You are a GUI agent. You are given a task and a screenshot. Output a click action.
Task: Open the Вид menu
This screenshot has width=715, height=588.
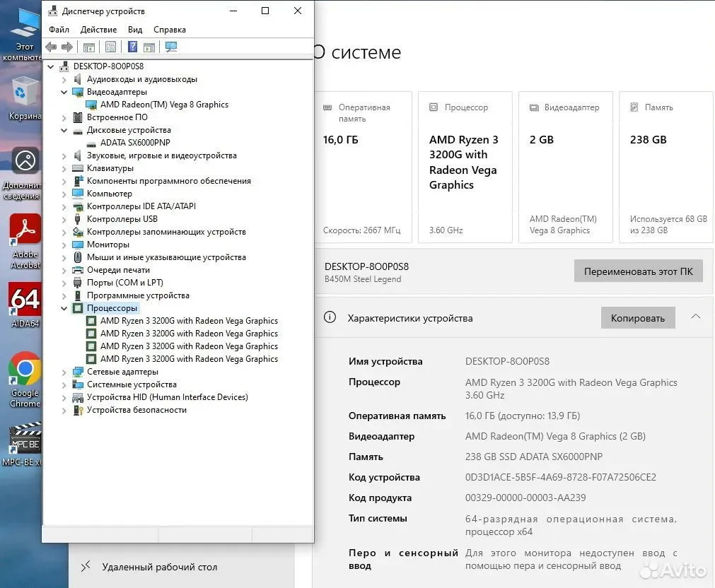pos(135,30)
